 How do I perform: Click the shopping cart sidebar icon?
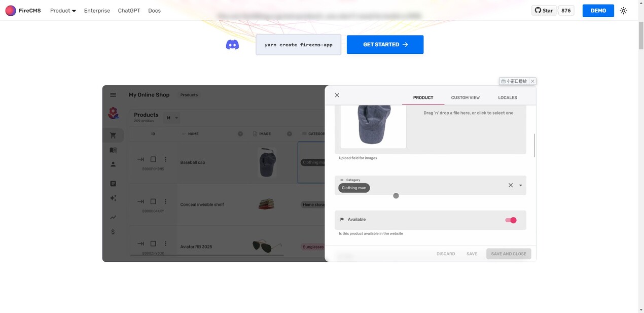tap(113, 135)
